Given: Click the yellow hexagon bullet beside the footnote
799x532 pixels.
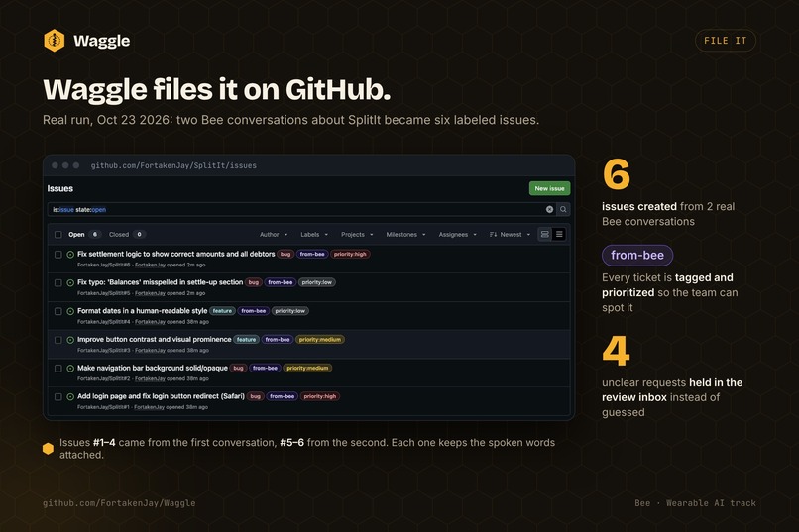Looking at the screenshot, I should [48, 448].
